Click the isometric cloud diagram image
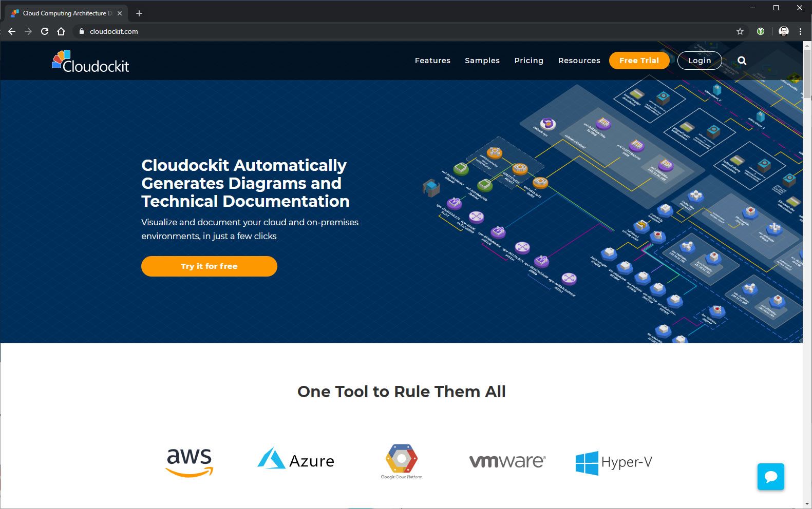 tap(611, 210)
